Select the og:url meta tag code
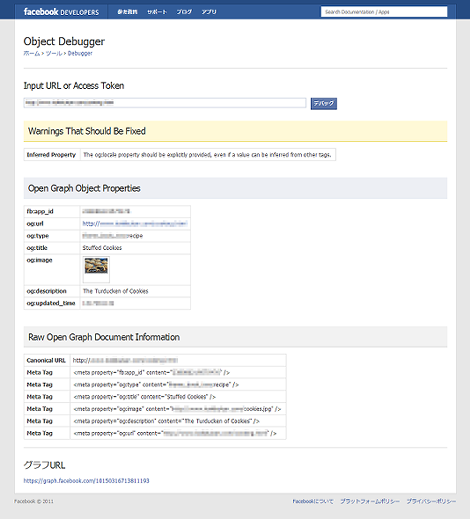 [175, 433]
